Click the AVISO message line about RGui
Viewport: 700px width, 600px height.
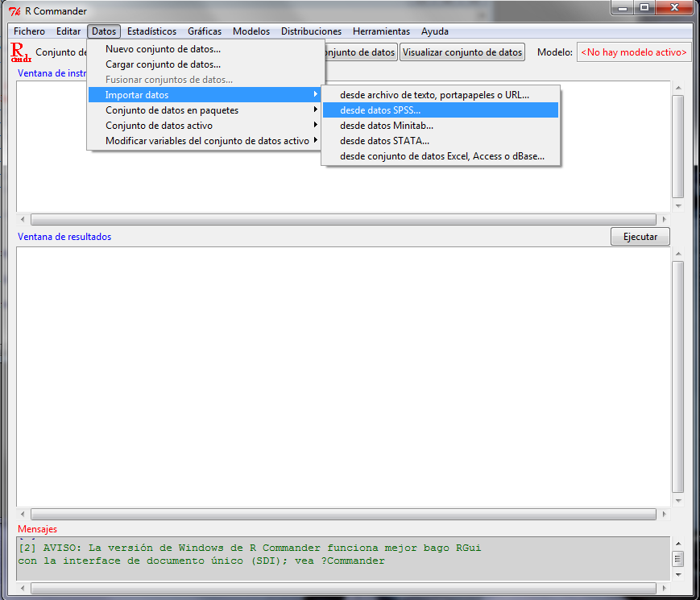[x=250, y=548]
